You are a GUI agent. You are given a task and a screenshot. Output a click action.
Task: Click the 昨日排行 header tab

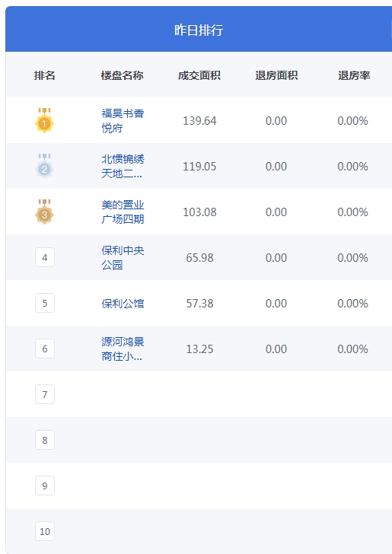(x=199, y=30)
